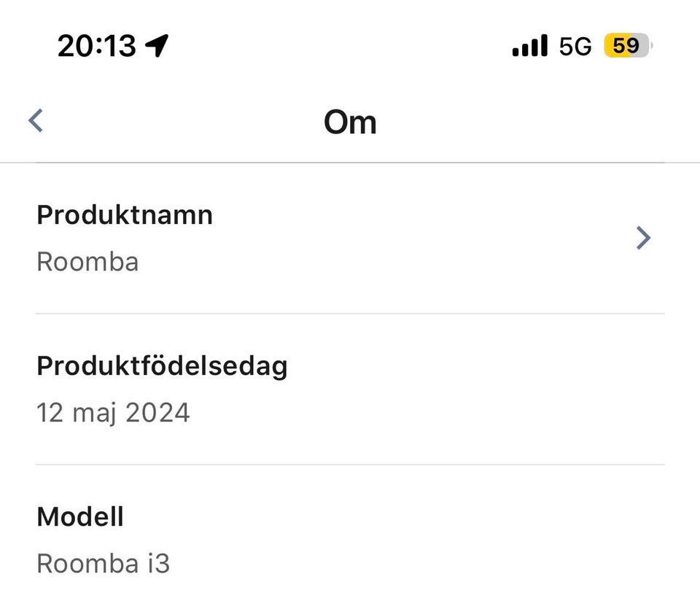Tap the back chevron in header
700x614 pixels.
pyautogui.click(x=36, y=120)
